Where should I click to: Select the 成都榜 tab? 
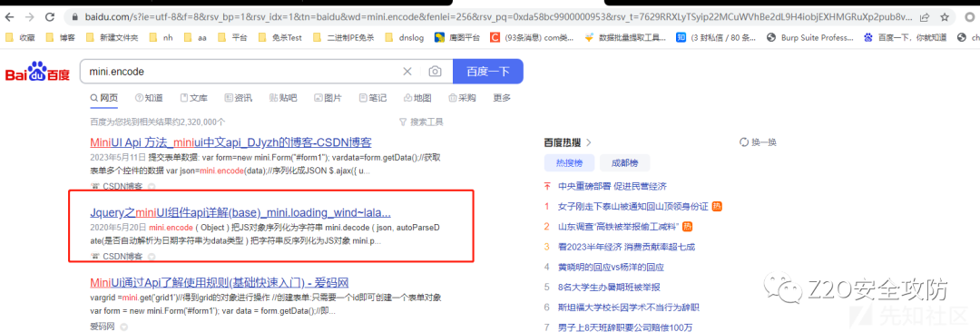click(x=624, y=163)
